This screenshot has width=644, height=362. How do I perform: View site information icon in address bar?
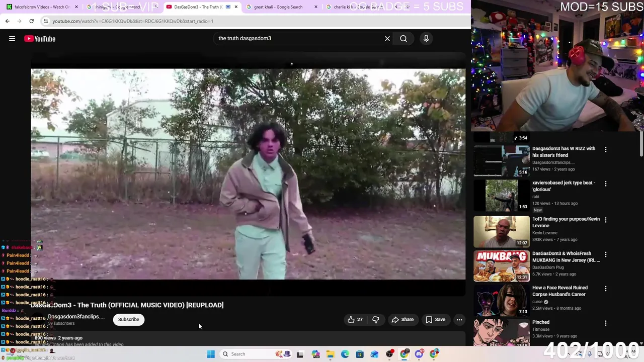tap(46, 21)
